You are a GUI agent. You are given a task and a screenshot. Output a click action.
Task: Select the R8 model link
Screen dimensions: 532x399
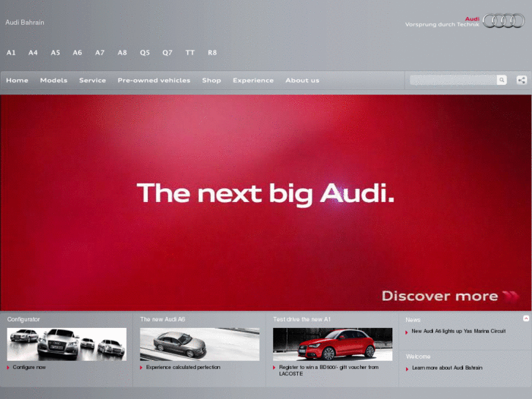coord(212,53)
